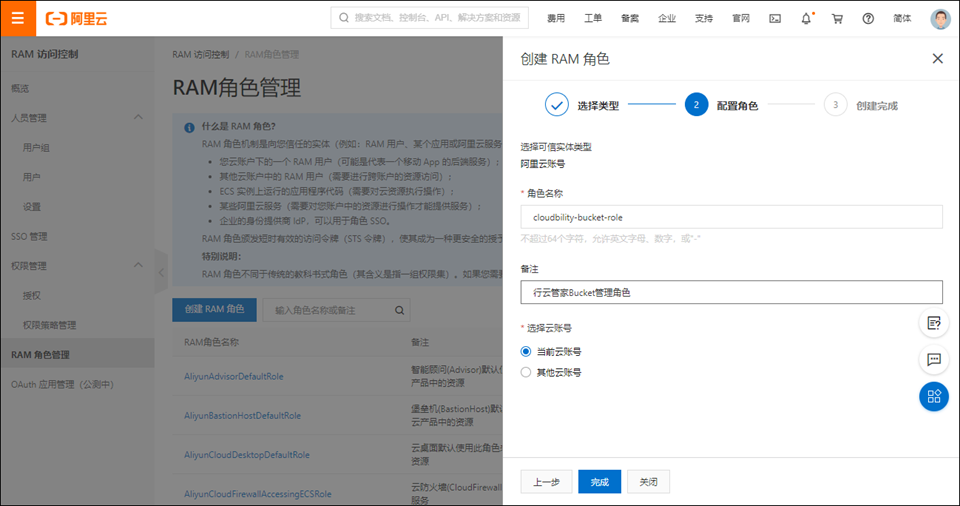Close the 创建 RAM 角色 panel
The height and width of the screenshot is (506, 960).
pos(937,59)
